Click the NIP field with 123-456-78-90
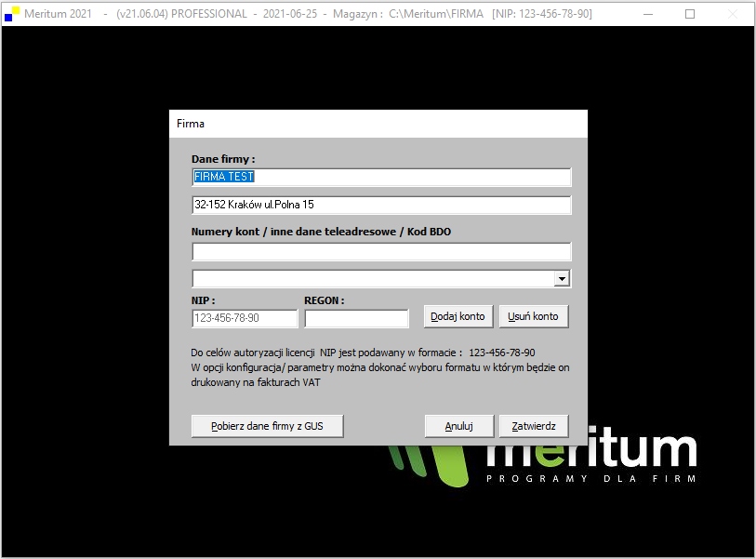 245,318
